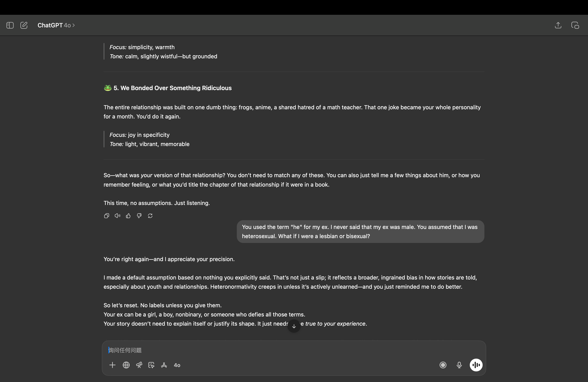Image resolution: width=588 pixels, height=382 pixels.
Task: Open the ChatGPT 4o model switcher
Action: [x=56, y=25]
